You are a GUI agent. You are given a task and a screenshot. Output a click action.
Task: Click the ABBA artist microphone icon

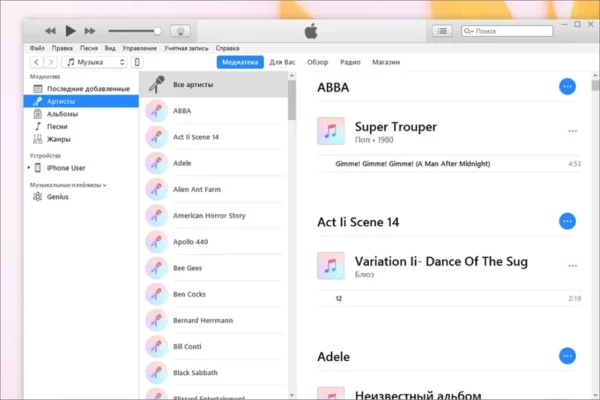click(x=157, y=111)
